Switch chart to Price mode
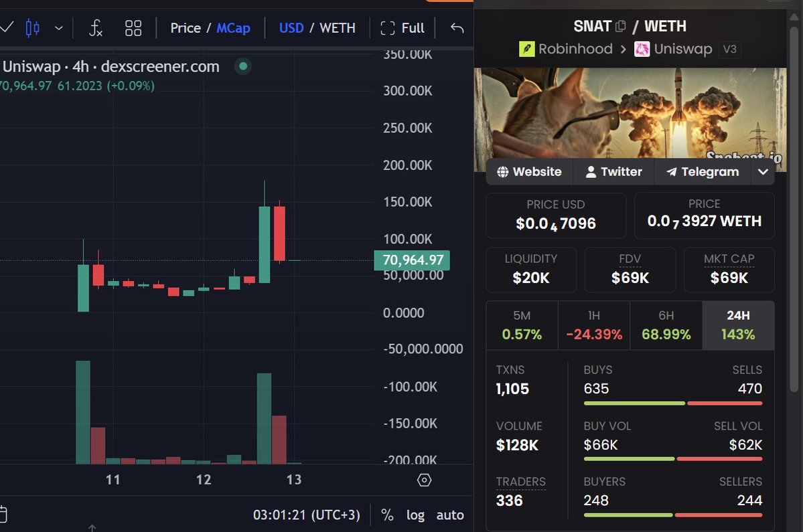 click(x=186, y=28)
